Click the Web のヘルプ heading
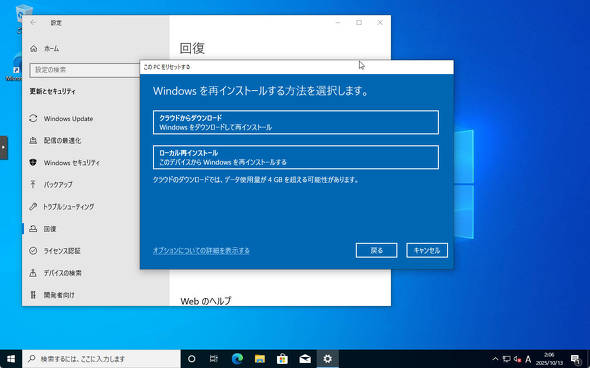This screenshot has width=590, height=368. click(x=206, y=301)
